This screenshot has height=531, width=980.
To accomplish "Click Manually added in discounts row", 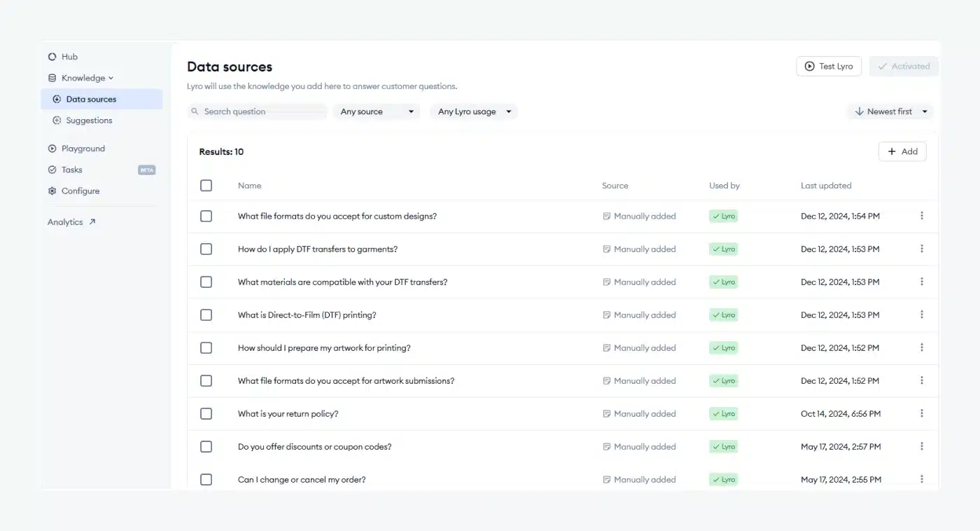I will pyautogui.click(x=640, y=447).
